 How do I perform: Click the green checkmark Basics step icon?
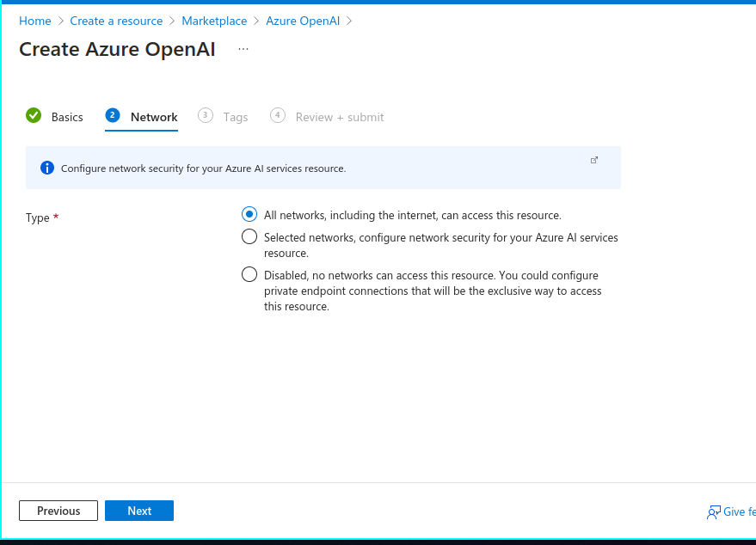[x=34, y=116]
